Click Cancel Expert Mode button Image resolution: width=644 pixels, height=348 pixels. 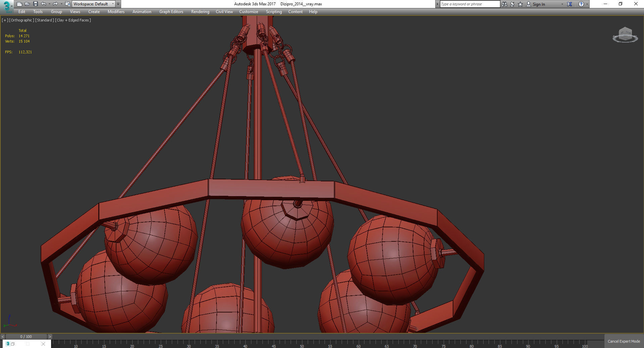624,341
